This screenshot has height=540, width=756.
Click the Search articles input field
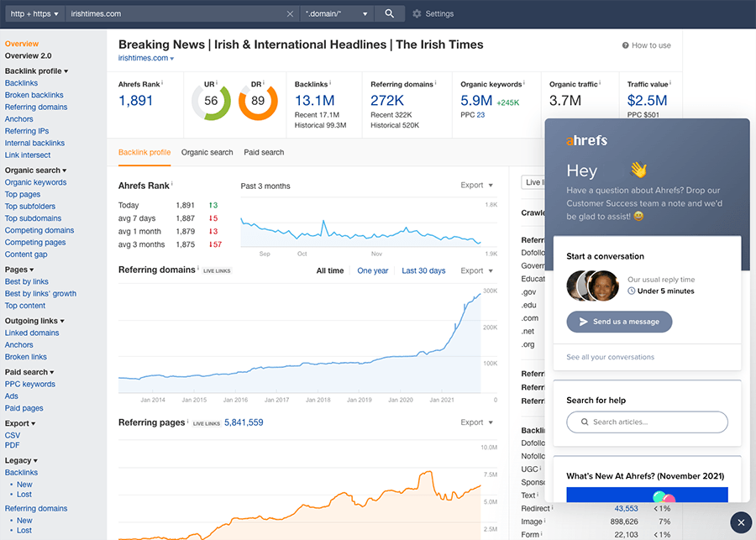point(647,422)
